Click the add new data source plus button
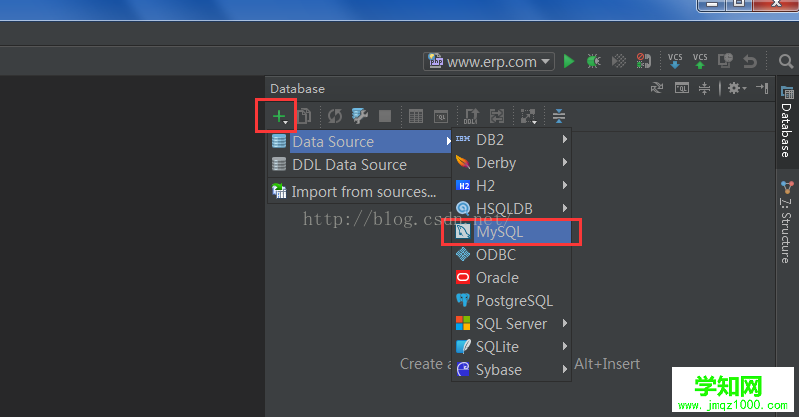Image resolution: width=799 pixels, height=417 pixels. pos(280,117)
